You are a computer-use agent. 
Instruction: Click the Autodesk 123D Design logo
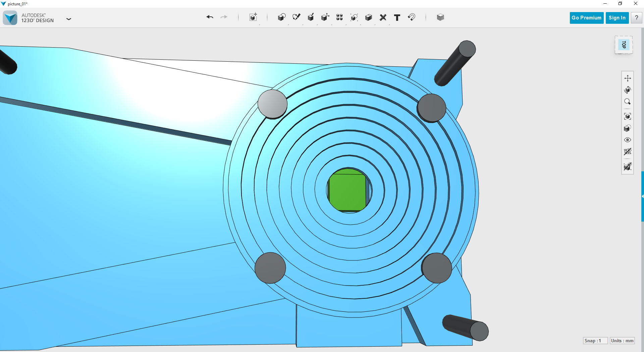[x=10, y=18]
